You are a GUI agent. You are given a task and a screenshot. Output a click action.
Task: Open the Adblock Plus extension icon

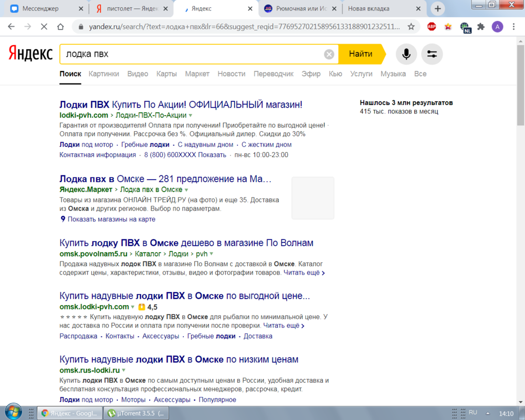pos(432,27)
